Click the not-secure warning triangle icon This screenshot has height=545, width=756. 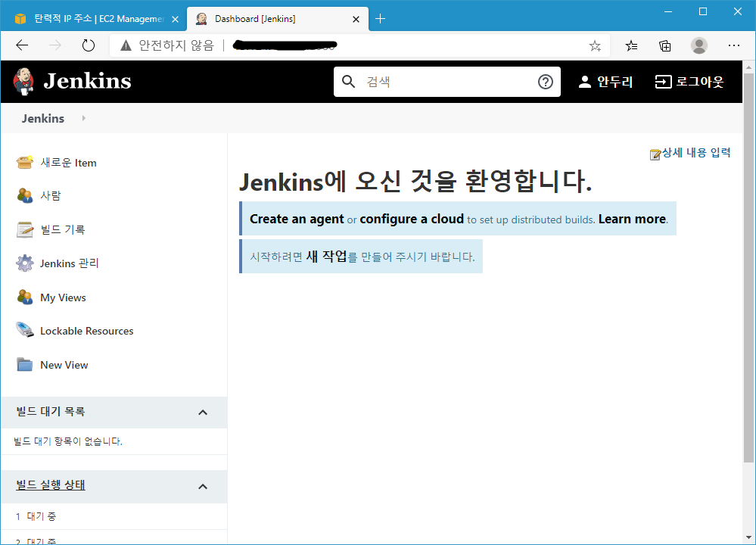pyautogui.click(x=126, y=45)
